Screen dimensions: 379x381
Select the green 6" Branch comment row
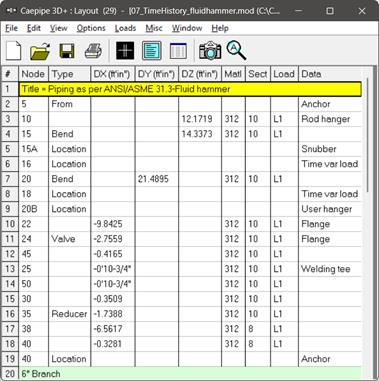(x=190, y=374)
